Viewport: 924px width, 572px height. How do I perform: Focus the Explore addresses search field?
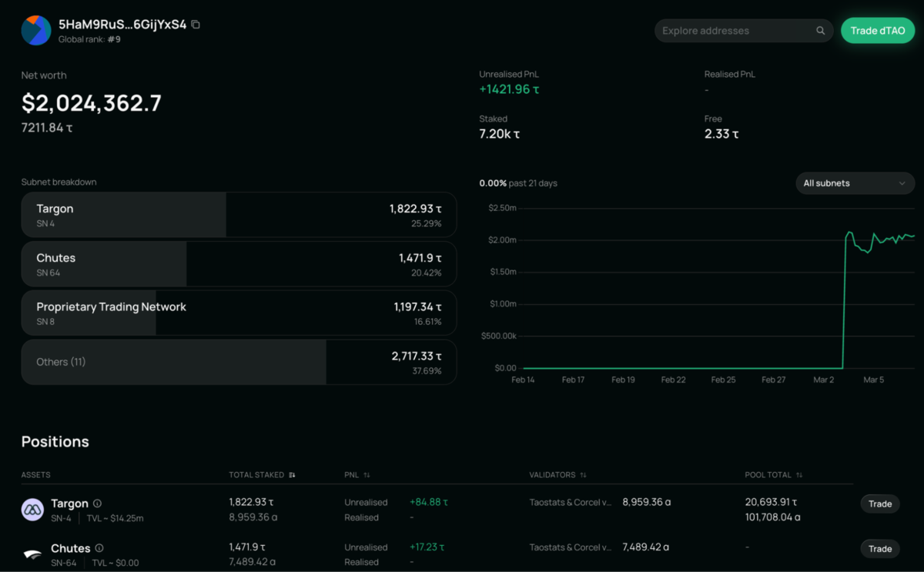coord(735,31)
